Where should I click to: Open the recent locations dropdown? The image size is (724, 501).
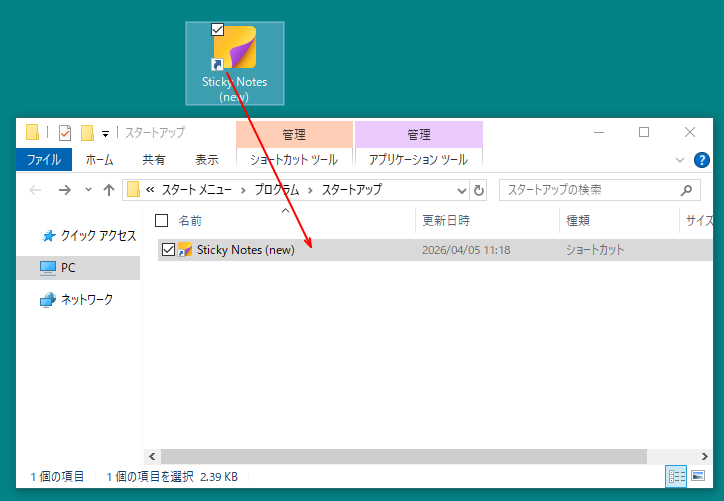(x=88, y=189)
